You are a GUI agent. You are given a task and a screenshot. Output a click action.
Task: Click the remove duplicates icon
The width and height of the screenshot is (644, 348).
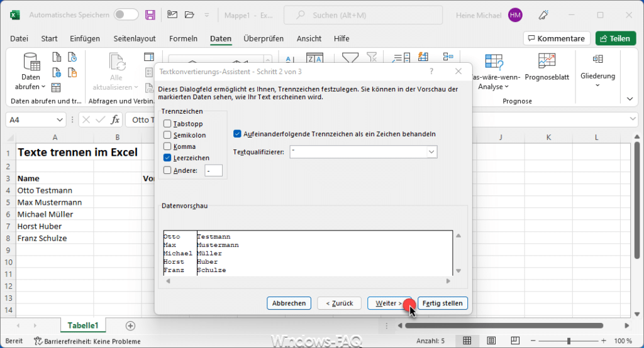448,57
